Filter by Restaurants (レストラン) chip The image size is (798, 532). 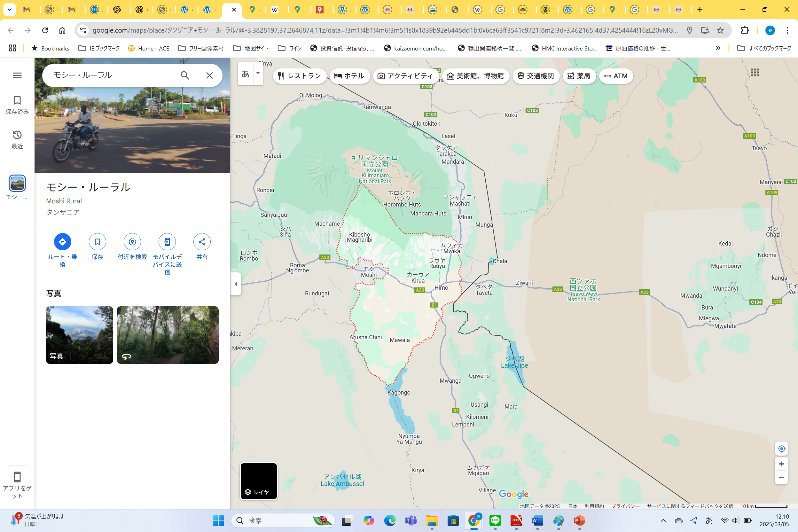click(300, 76)
